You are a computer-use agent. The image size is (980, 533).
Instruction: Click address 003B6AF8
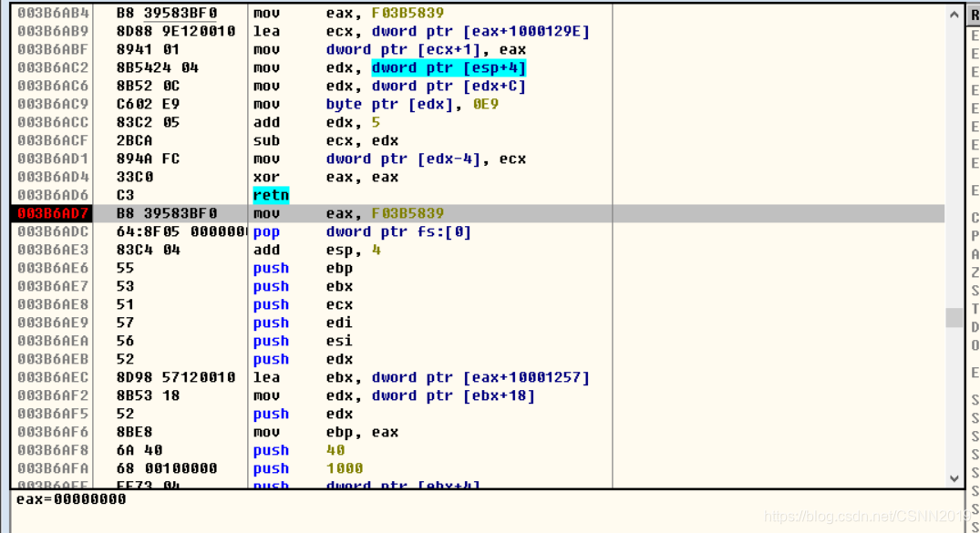(53, 450)
